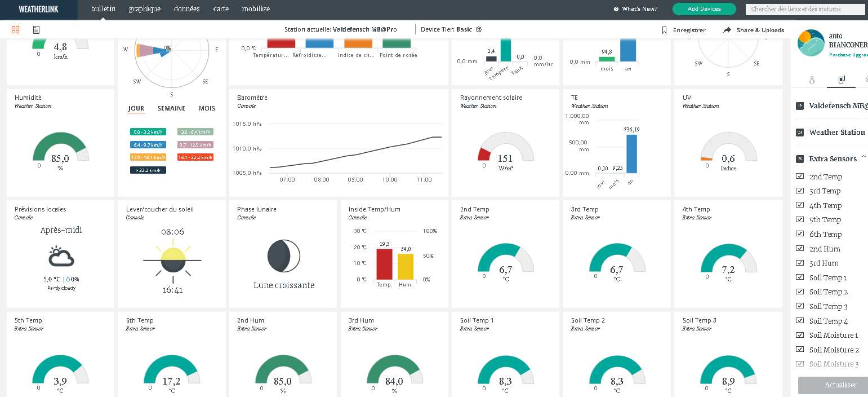Click the UV gauge showing 0,6
Screen dimensions: 868x397
coord(728,148)
